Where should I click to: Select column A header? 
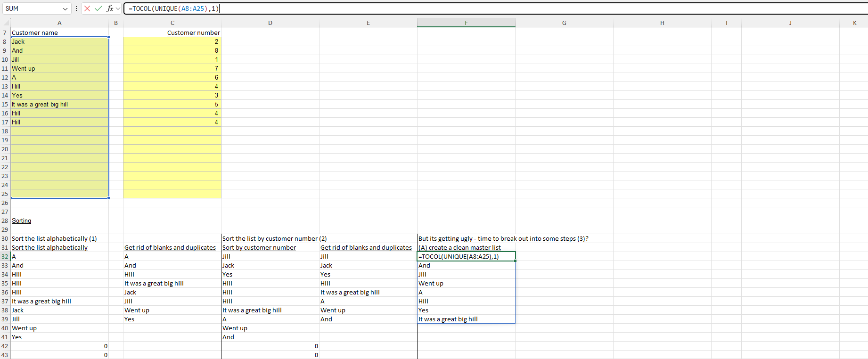[59, 23]
